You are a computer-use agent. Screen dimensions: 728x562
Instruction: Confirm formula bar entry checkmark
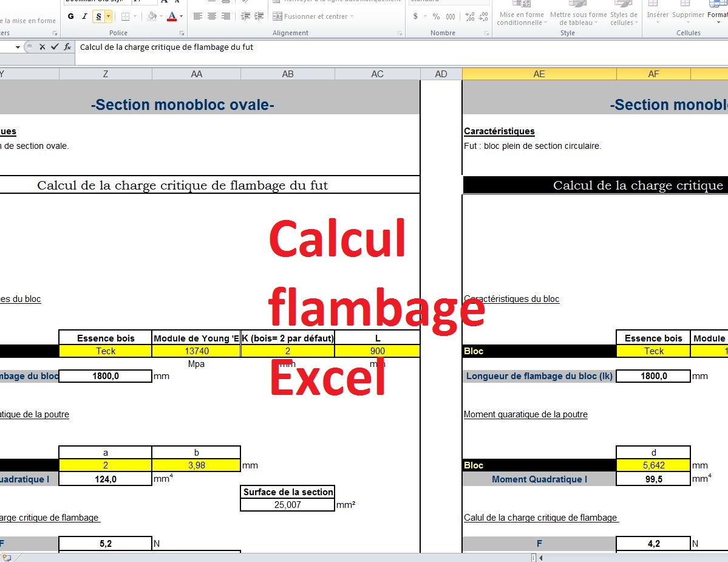pyautogui.click(x=55, y=47)
